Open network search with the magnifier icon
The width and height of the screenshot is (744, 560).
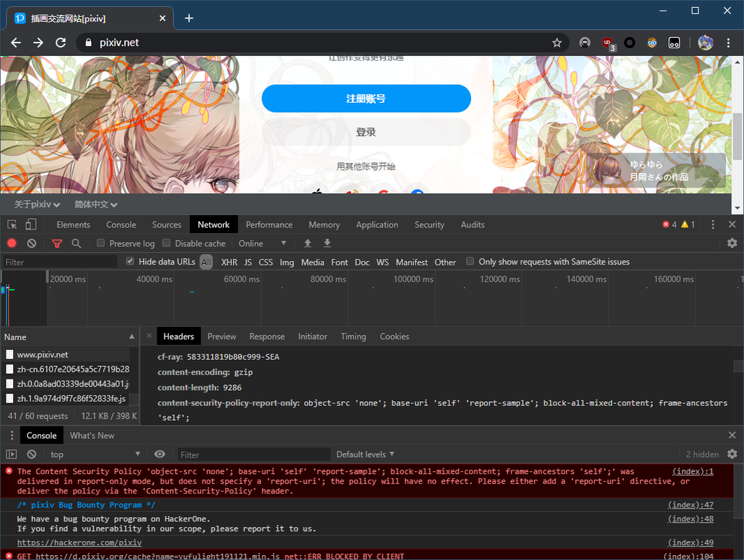[x=76, y=244]
